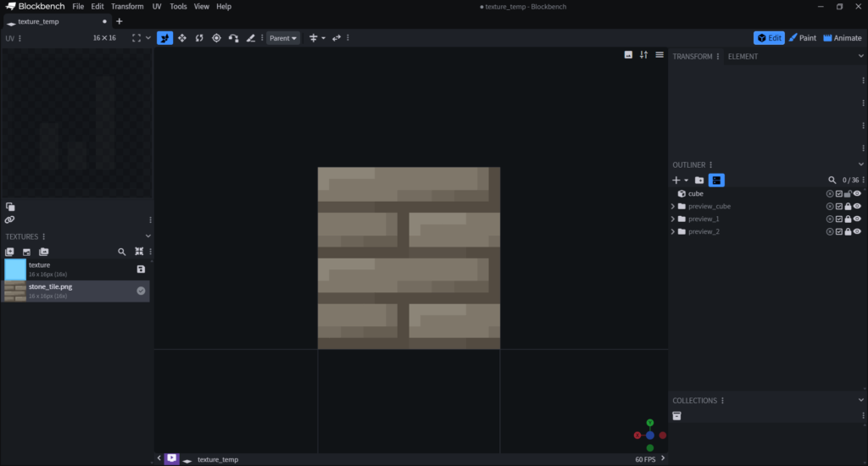The height and width of the screenshot is (466, 868).
Task: Activate the Pivot tool icon
Action: point(216,38)
